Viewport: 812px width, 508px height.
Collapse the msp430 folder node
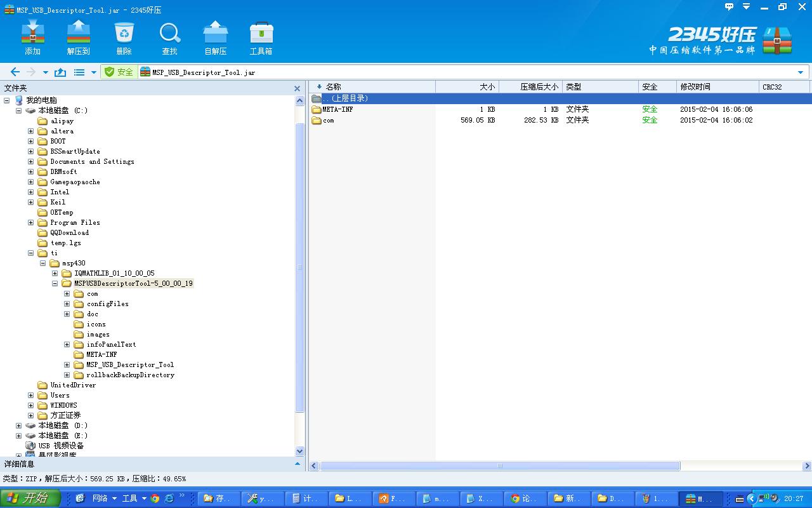[43, 263]
